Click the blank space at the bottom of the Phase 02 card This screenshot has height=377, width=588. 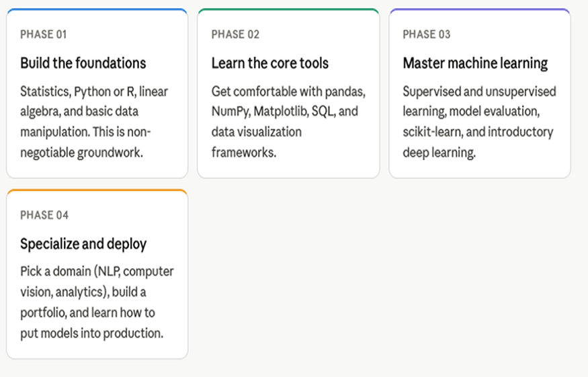click(288, 169)
